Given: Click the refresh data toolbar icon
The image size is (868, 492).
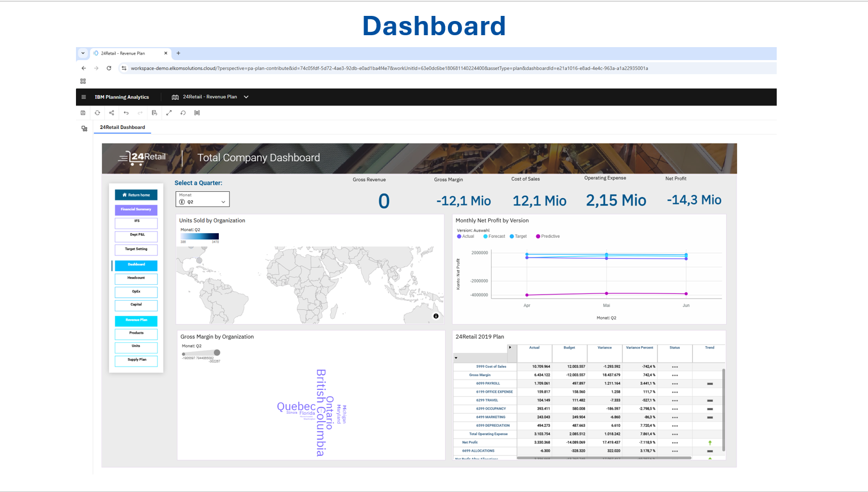Looking at the screenshot, I should 98,113.
